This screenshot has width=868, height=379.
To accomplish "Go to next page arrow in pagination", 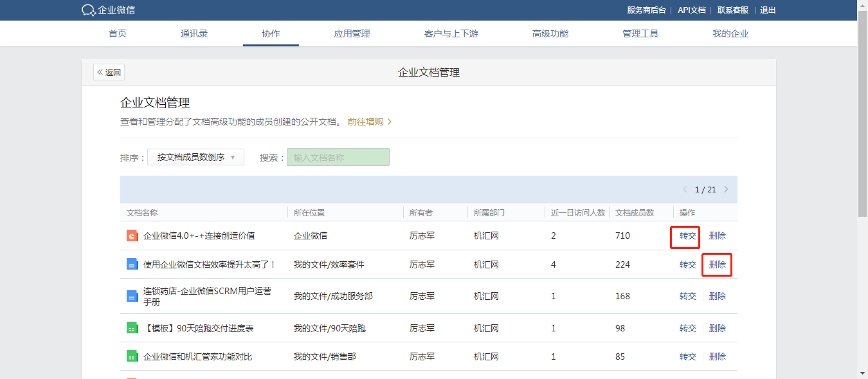I will (x=727, y=189).
